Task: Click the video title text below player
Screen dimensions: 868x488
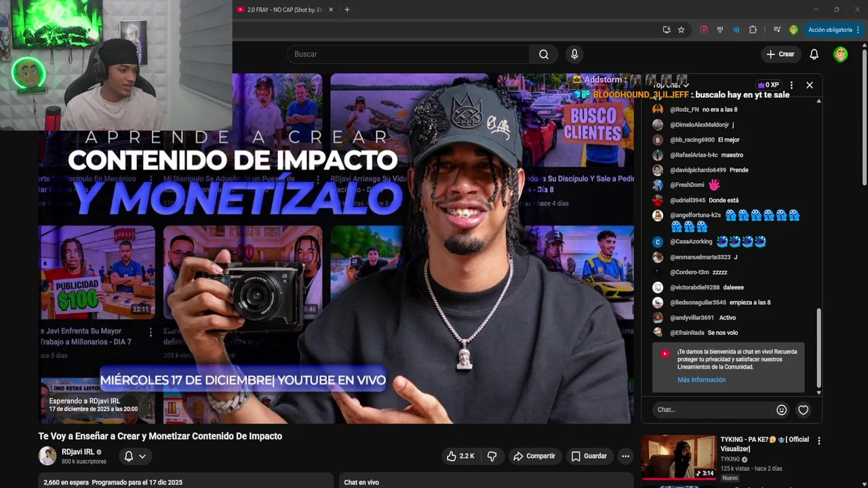Action: (x=160, y=436)
